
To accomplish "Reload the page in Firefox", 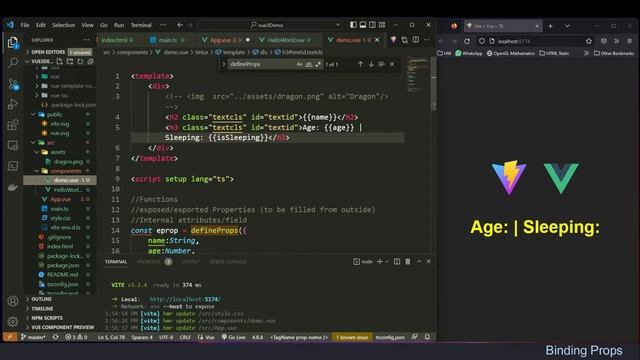I will coord(467,41).
